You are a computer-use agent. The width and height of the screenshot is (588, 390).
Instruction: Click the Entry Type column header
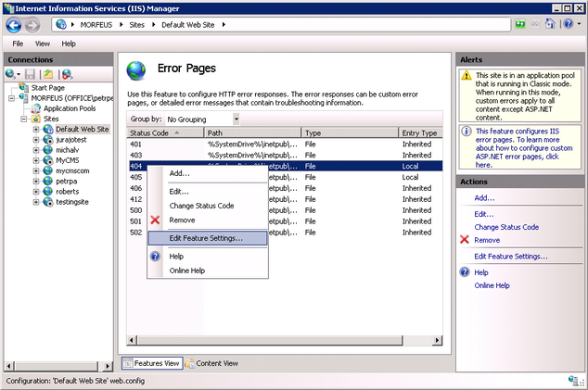point(419,133)
